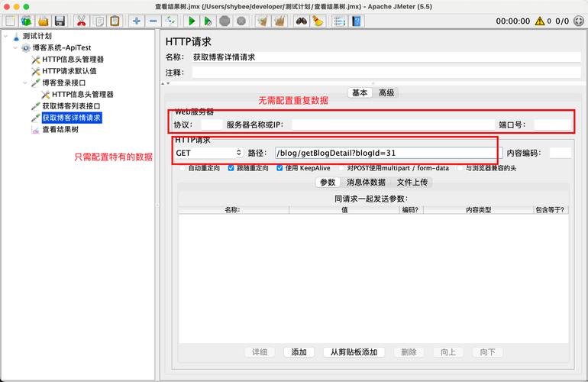588x382 pixels.
Task: Select 获取博客详情请求 in the tree
Action: 71,118
